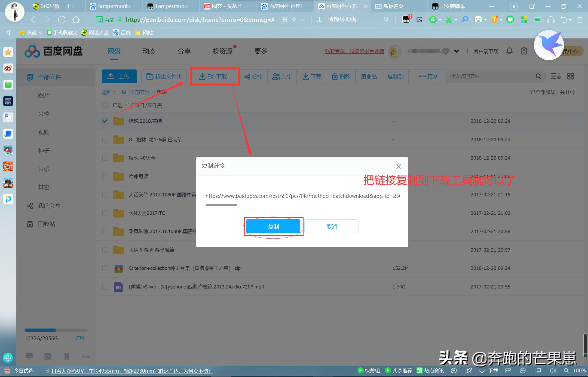Open the 更多 dropdown in file toolbar

pyautogui.click(x=428, y=76)
